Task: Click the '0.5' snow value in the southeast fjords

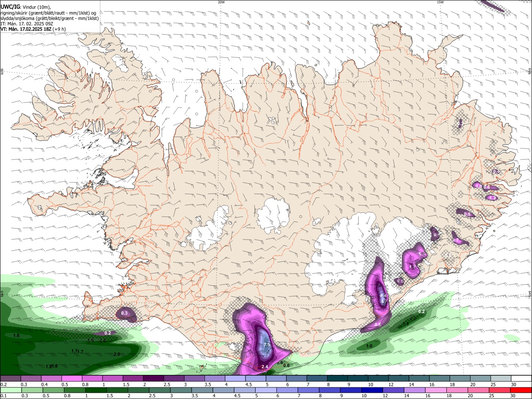Action: coord(467,214)
